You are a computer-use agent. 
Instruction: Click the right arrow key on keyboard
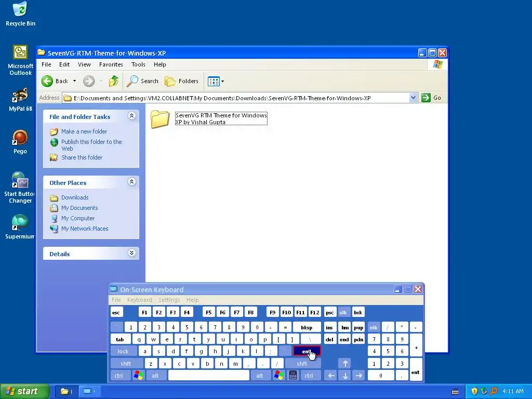coord(358,376)
